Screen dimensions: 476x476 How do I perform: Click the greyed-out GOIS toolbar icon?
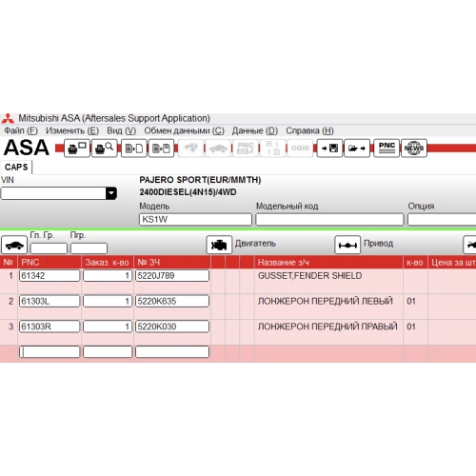pos(300,149)
